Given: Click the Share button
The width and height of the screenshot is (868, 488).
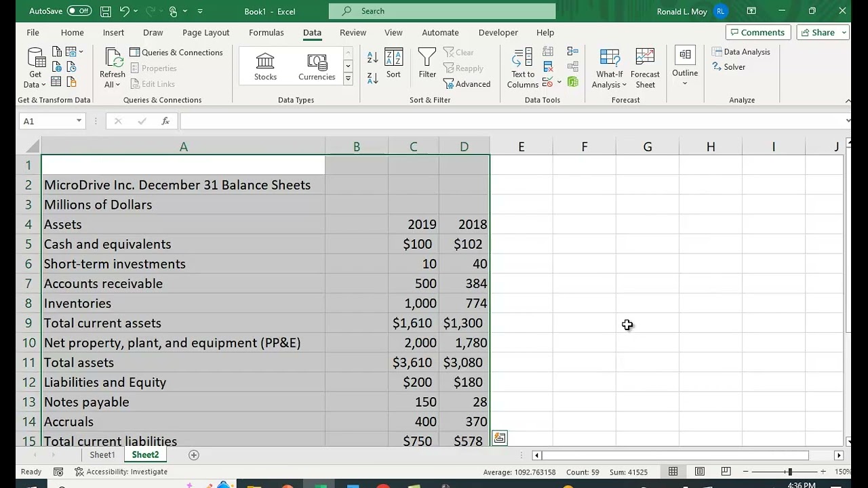Looking at the screenshot, I should point(822,33).
